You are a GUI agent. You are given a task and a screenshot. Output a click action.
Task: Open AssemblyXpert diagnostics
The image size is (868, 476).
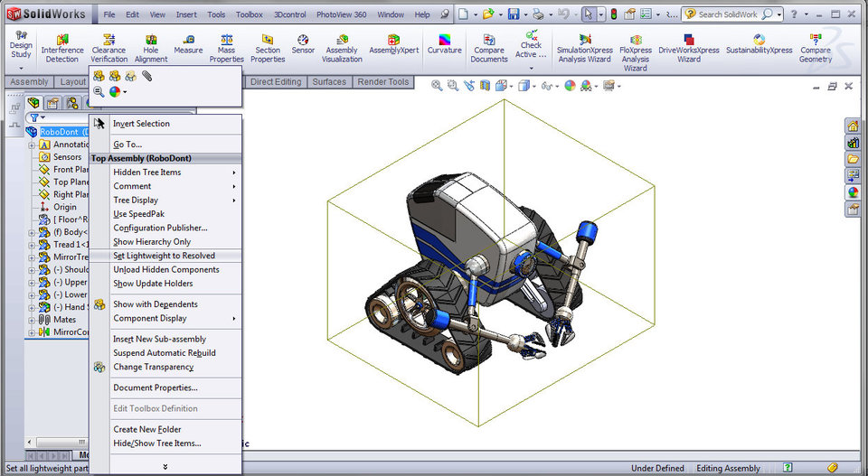[393, 44]
